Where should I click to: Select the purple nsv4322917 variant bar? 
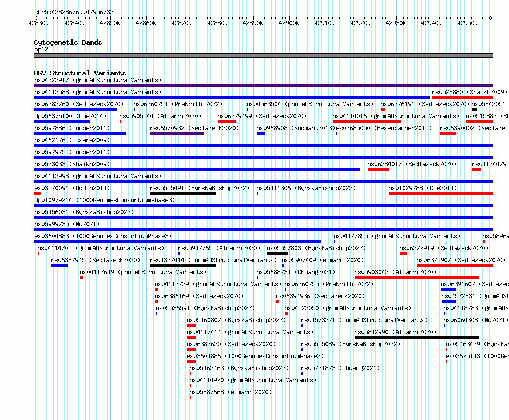tap(263, 86)
